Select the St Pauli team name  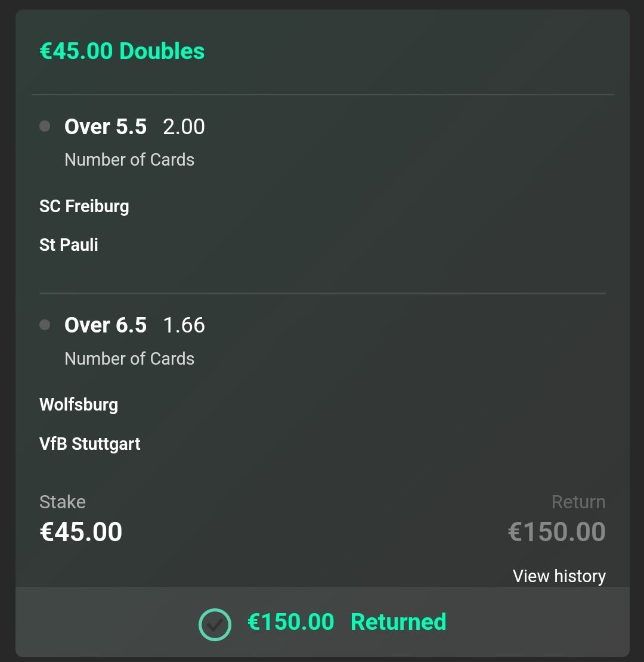tap(69, 245)
